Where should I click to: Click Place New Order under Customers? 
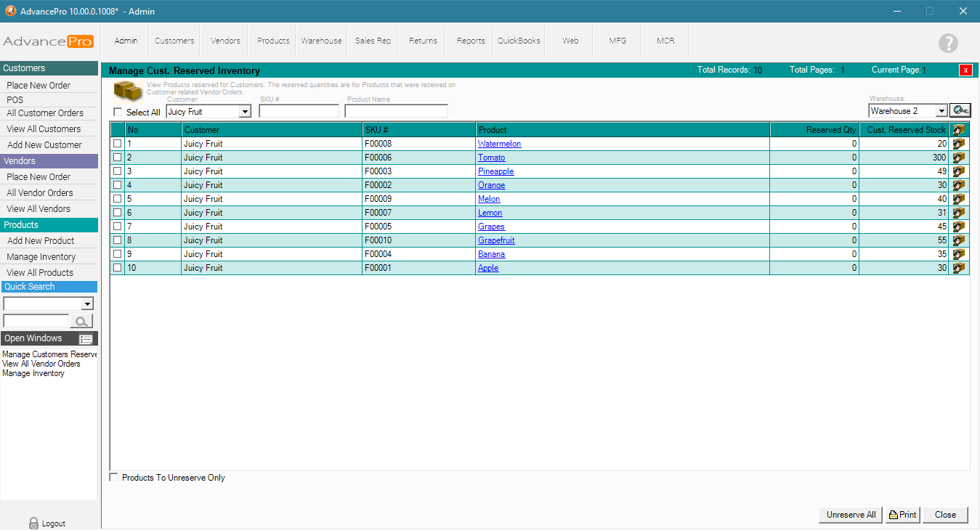tap(39, 85)
